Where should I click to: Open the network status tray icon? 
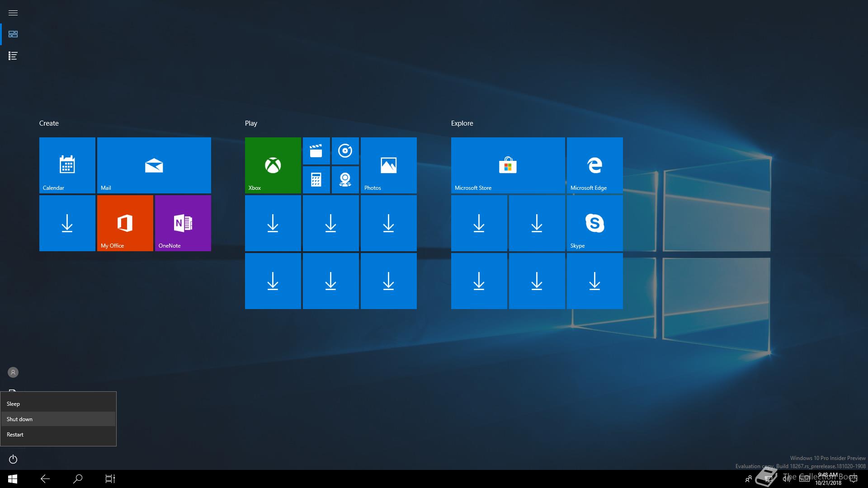pyautogui.click(x=768, y=479)
